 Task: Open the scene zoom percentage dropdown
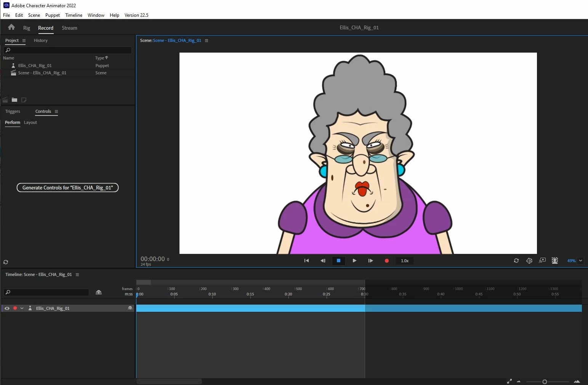(580, 261)
